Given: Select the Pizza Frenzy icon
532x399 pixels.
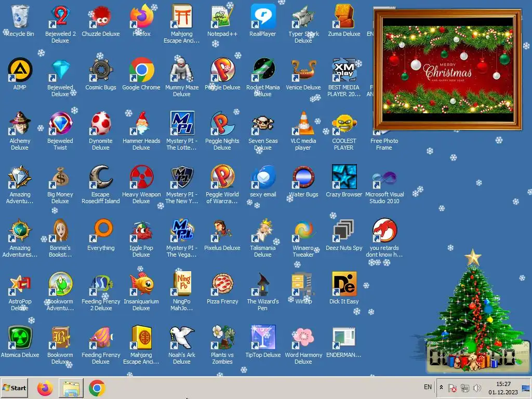Looking at the screenshot, I should tap(222, 284).
